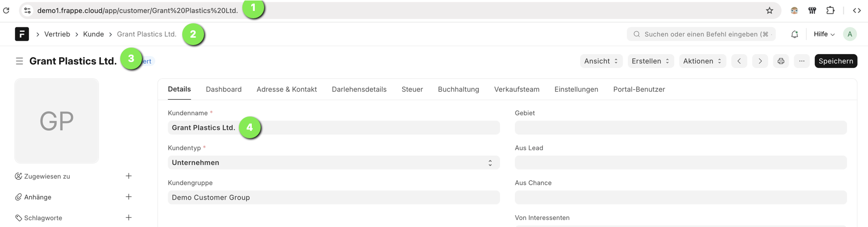Open the Ansicht dropdown
Viewport: 868px width, 227px height.
[x=601, y=61]
